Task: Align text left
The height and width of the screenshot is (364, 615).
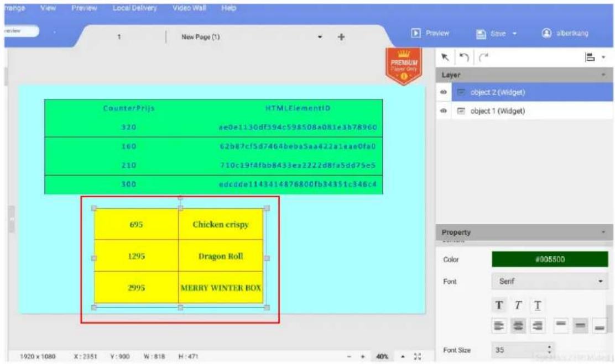Action: pyautogui.click(x=499, y=325)
